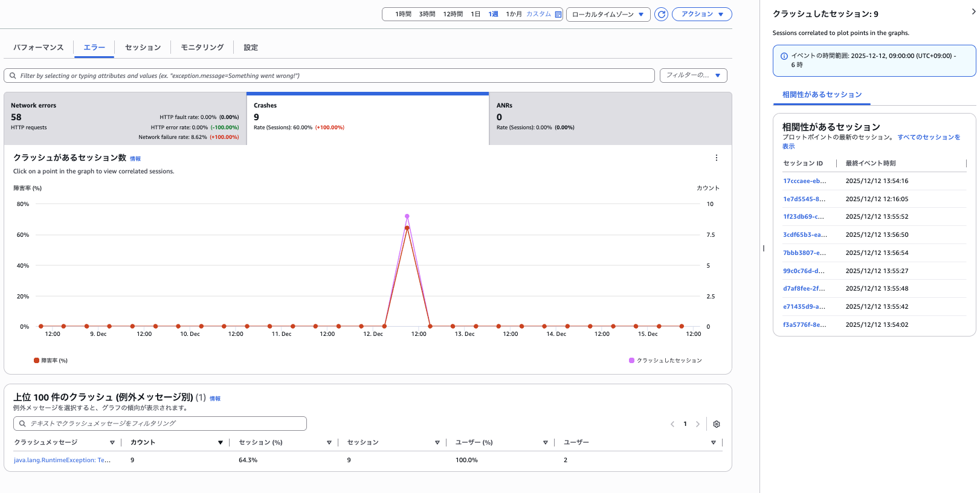Open the calendar icon for custom range

click(x=558, y=14)
